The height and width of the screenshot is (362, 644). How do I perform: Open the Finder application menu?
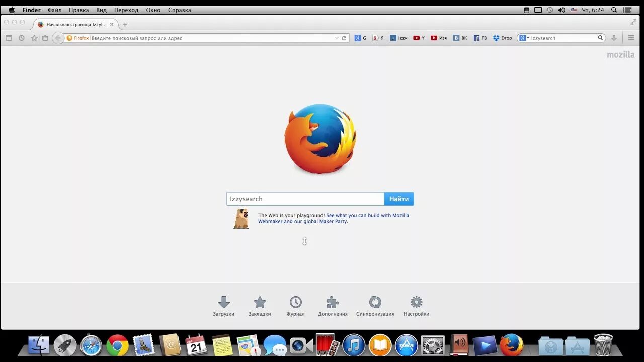tap(31, 10)
